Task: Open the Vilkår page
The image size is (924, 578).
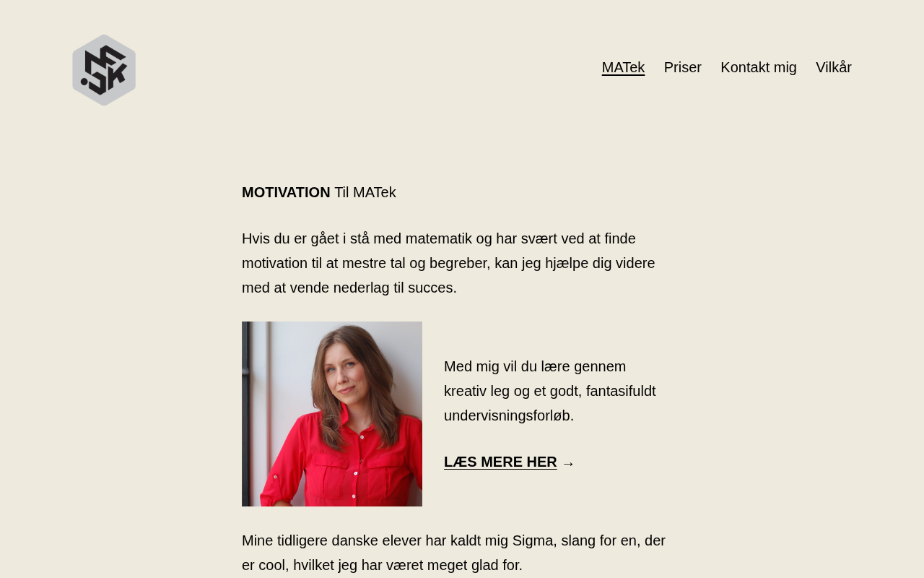Action: [x=834, y=67]
